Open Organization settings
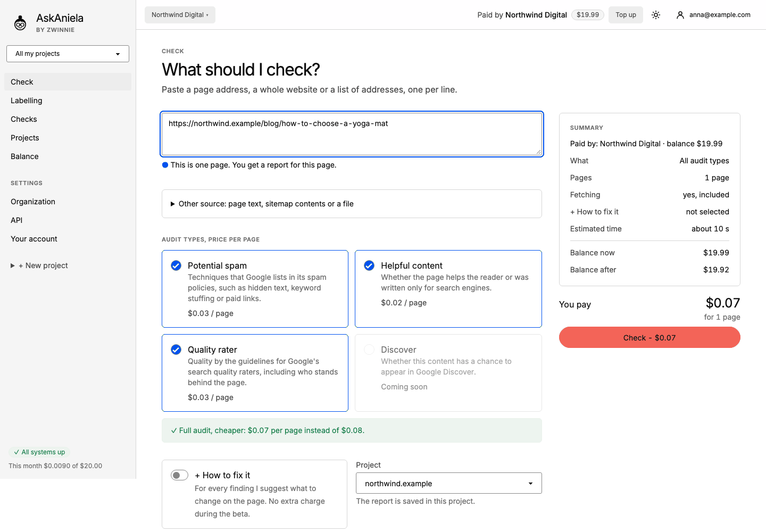This screenshot has width=766, height=532. point(68,202)
